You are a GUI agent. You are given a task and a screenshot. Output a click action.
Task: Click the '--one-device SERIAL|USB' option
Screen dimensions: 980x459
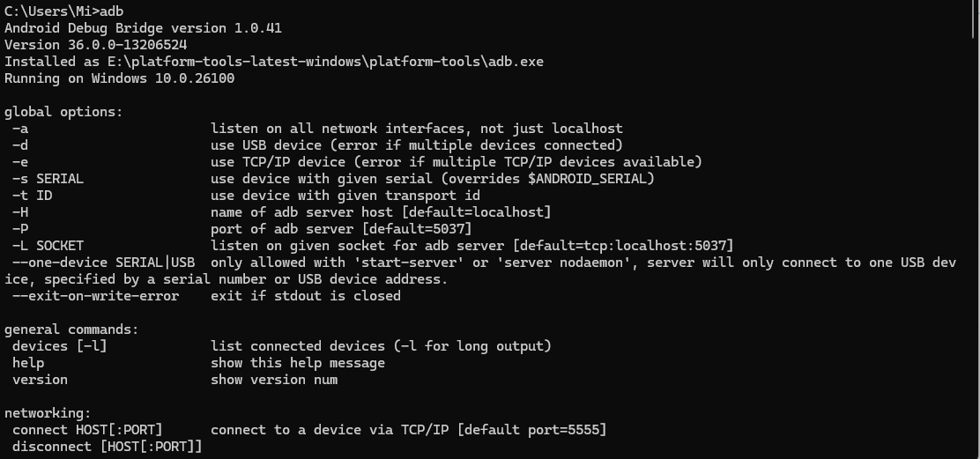(103, 263)
